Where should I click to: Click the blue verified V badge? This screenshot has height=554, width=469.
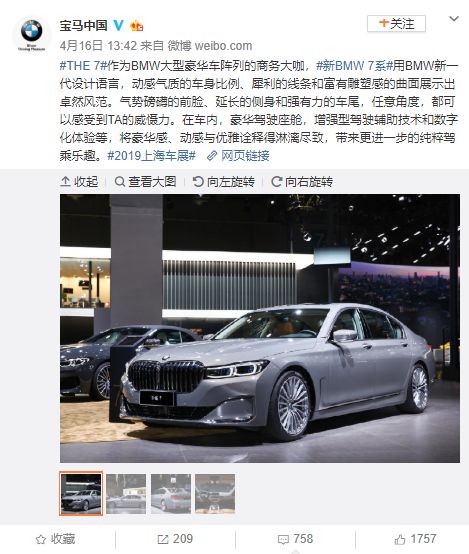(x=118, y=25)
